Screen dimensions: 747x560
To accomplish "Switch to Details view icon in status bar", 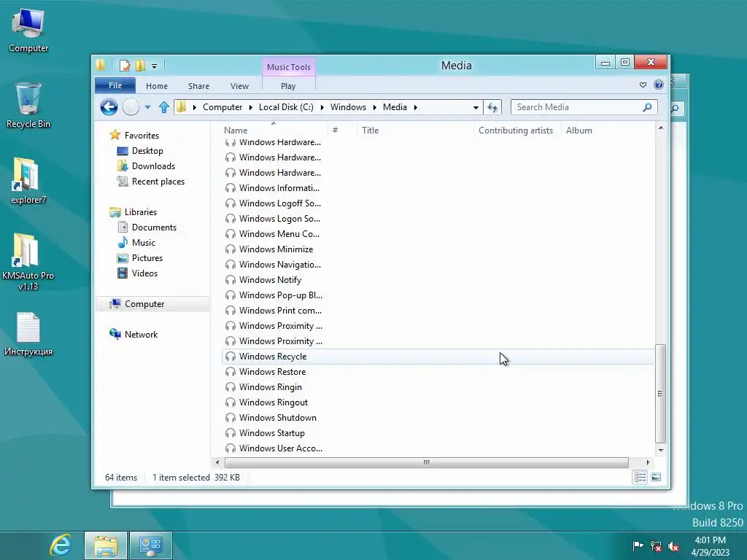I will tap(640, 477).
